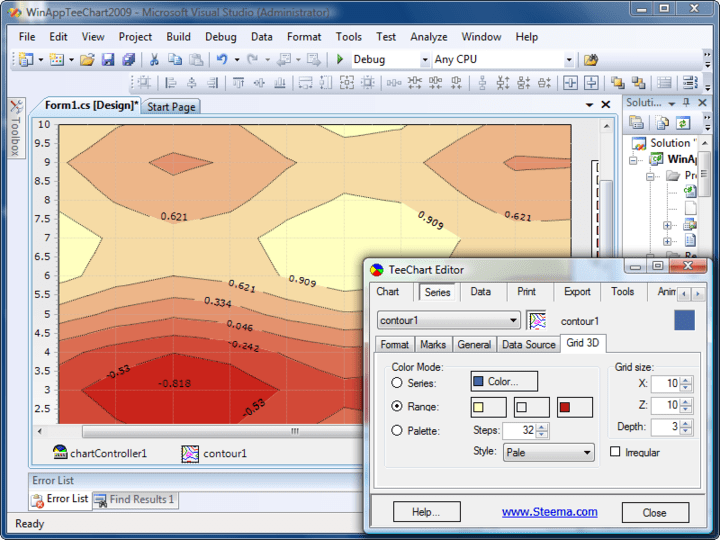Switch to the Data Source tab
The height and width of the screenshot is (540, 720).
tap(528, 344)
